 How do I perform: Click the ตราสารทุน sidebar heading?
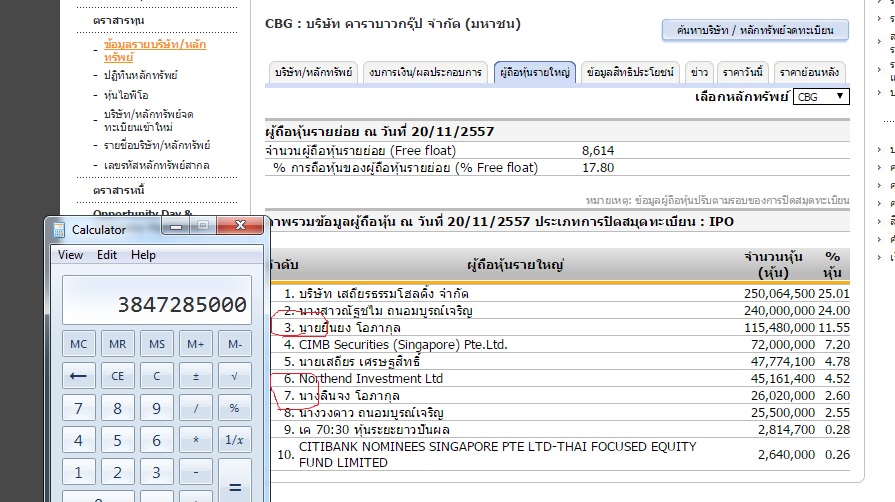click(119, 20)
